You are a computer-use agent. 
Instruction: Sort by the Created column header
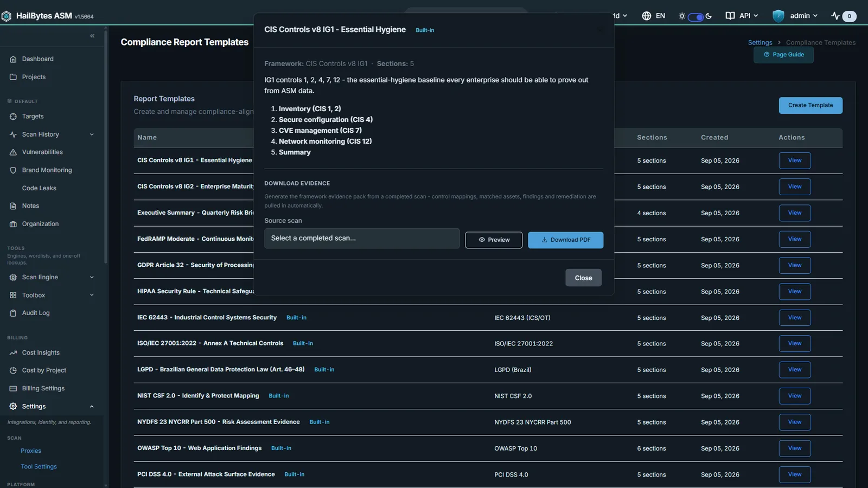(714, 138)
